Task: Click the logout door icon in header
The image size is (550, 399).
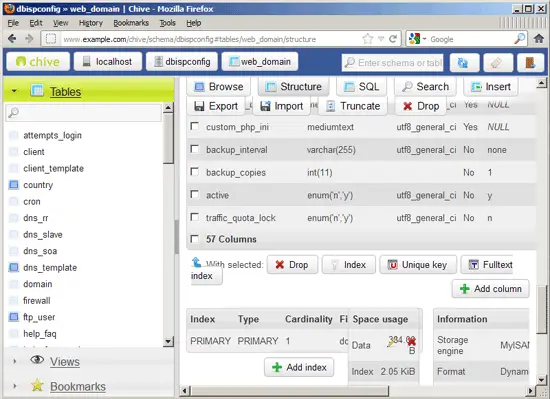Action: [530, 63]
